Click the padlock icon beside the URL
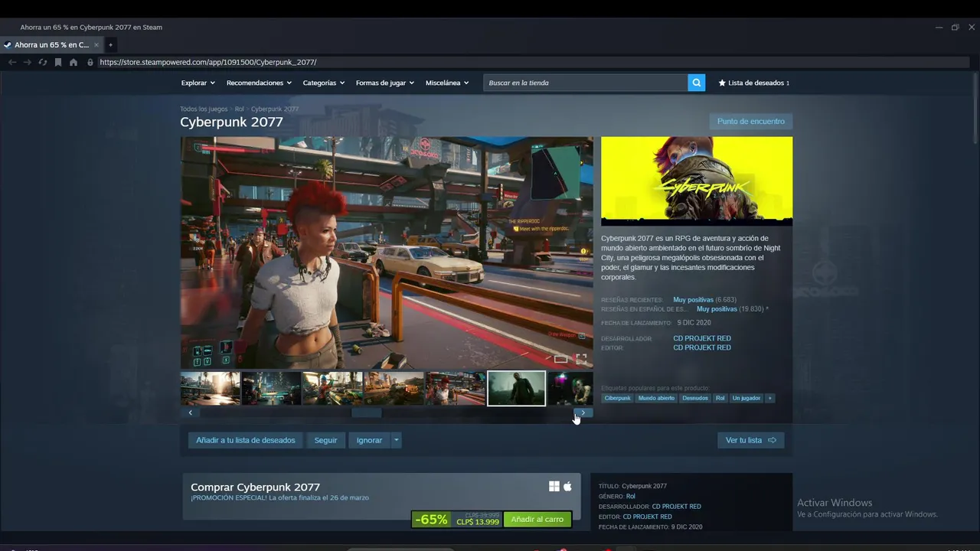Screen dimensions: 980x551 [x=90, y=62]
